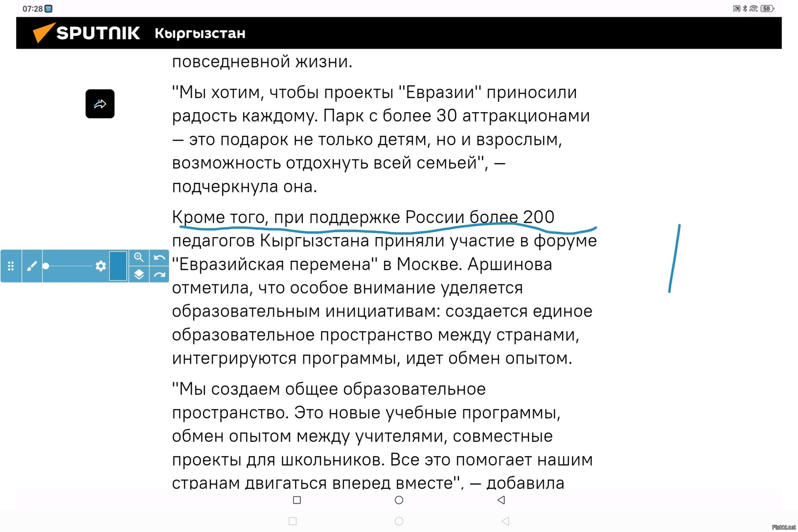The height and width of the screenshot is (532, 798).
Task: Click the Sputnik logo in header
Action: [x=86, y=33]
